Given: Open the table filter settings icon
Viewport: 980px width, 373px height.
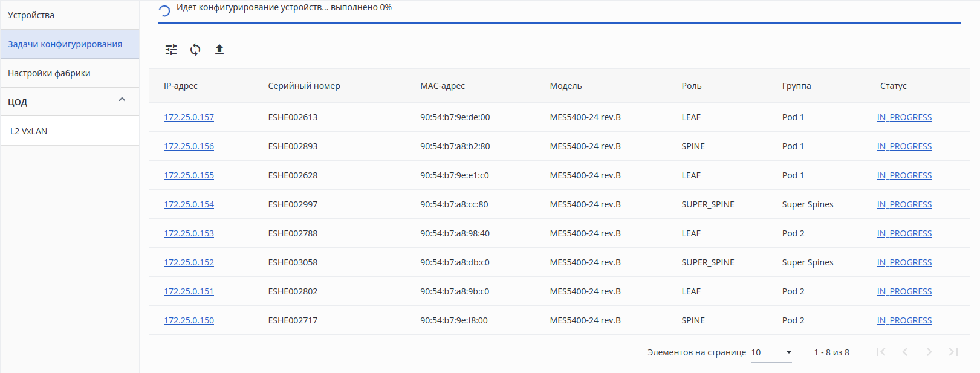Looking at the screenshot, I should click(171, 50).
